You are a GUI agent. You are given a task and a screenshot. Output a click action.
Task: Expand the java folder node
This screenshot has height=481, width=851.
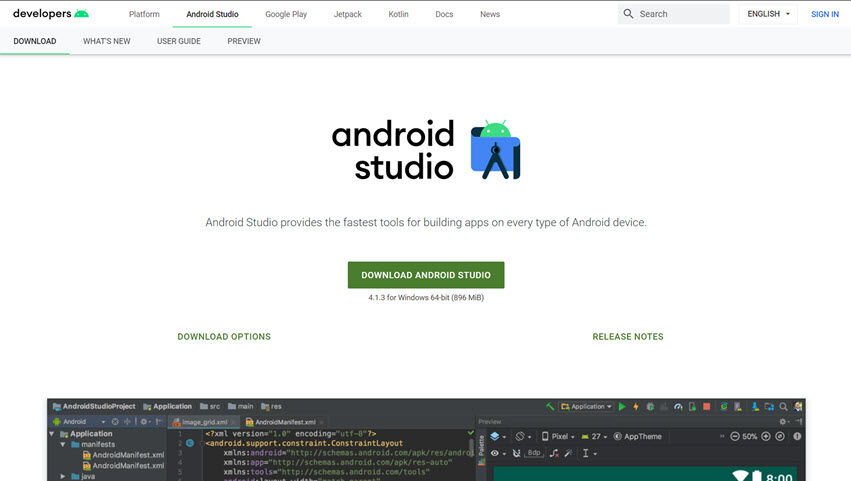pos(63,477)
